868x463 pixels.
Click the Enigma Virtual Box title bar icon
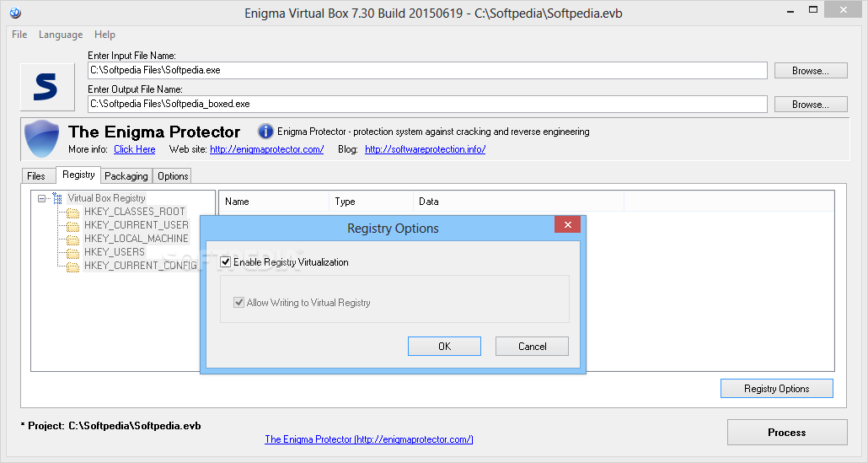click(x=15, y=13)
